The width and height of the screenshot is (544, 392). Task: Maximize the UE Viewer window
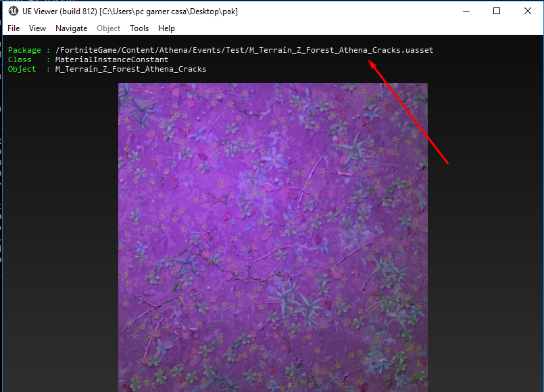(x=497, y=11)
